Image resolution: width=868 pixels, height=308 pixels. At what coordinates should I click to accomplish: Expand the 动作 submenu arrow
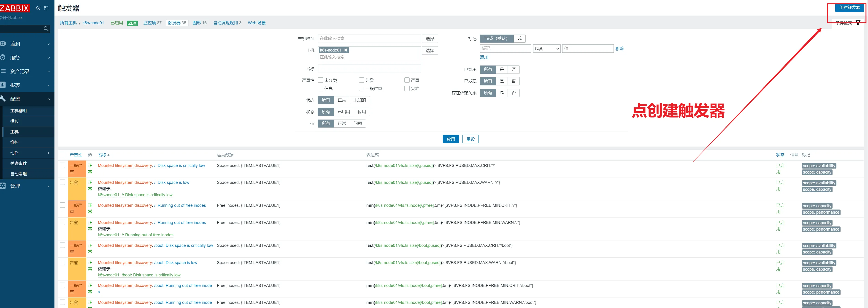49,153
